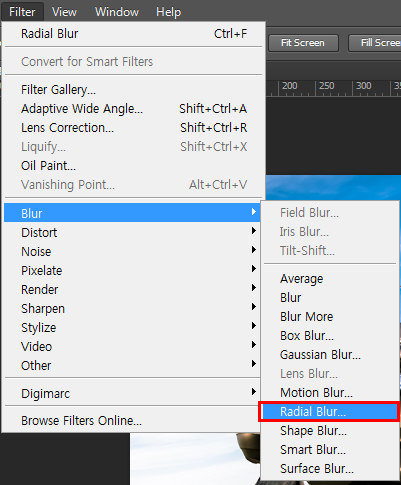Open the Digimarc submenu

[x=132, y=394]
